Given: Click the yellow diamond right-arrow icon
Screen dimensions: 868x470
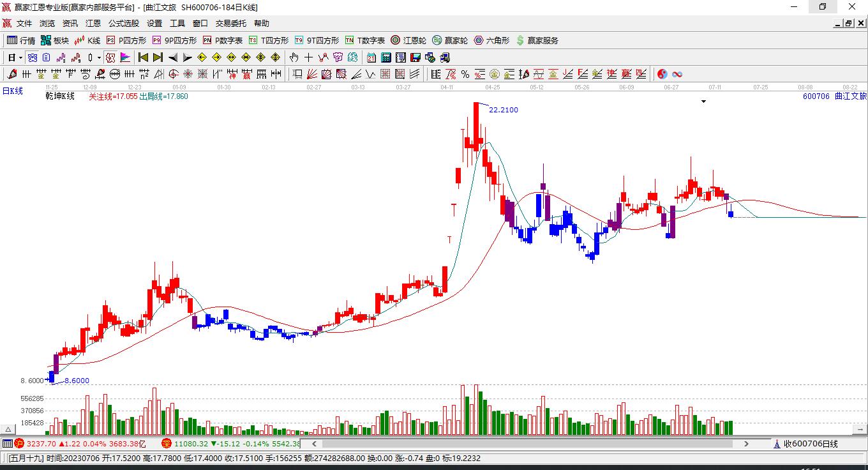Looking at the screenshot, I should 217,57.
